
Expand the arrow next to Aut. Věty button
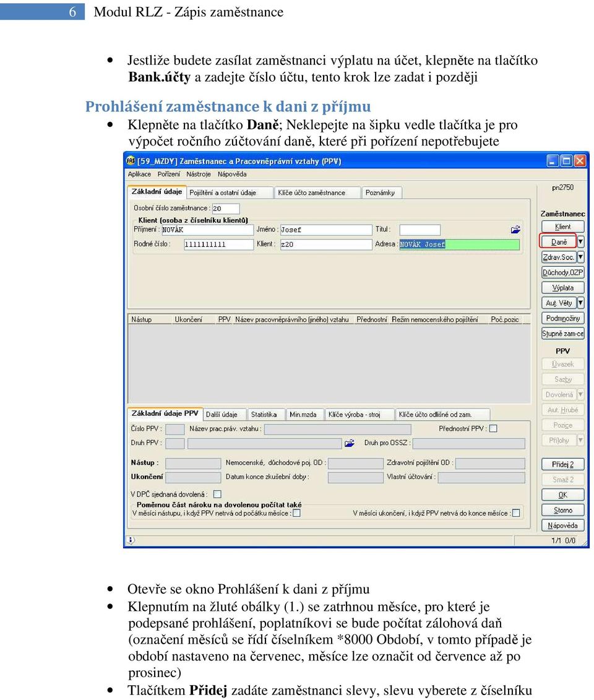(x=580, y=303)
